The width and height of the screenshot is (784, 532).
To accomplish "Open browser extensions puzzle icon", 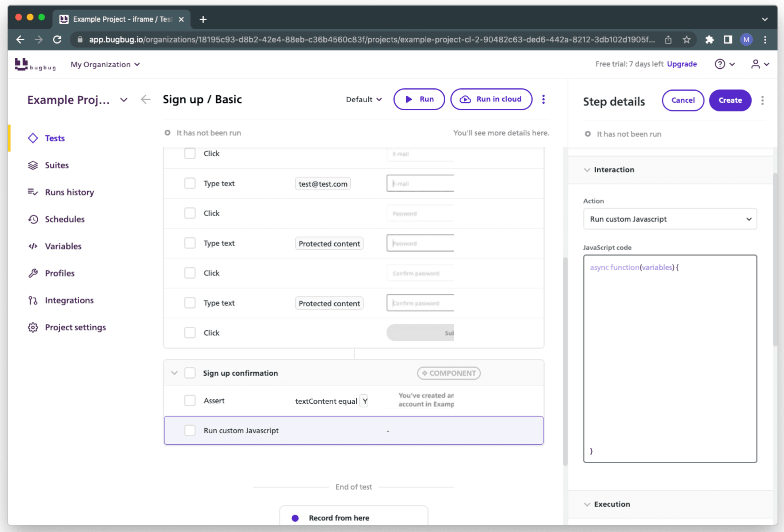I will click(x=709, y=39).
